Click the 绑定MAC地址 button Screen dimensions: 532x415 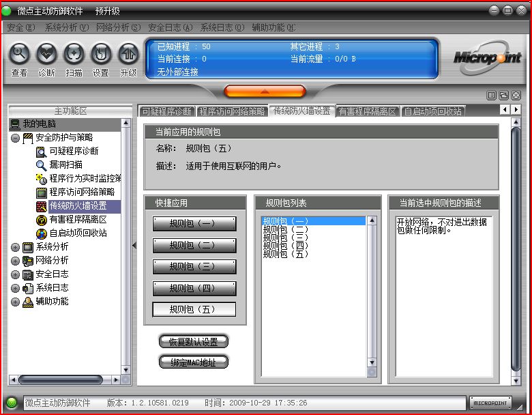(194, 362)
